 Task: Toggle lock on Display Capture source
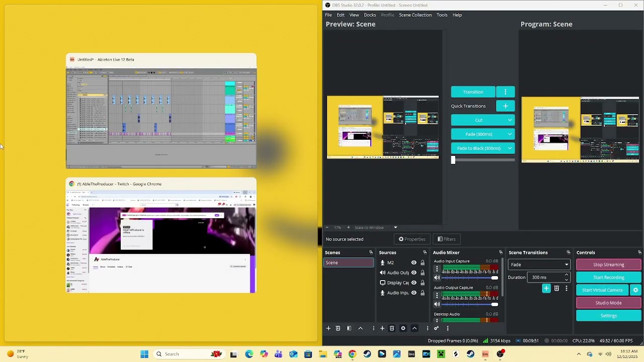(x=423, y=283)
